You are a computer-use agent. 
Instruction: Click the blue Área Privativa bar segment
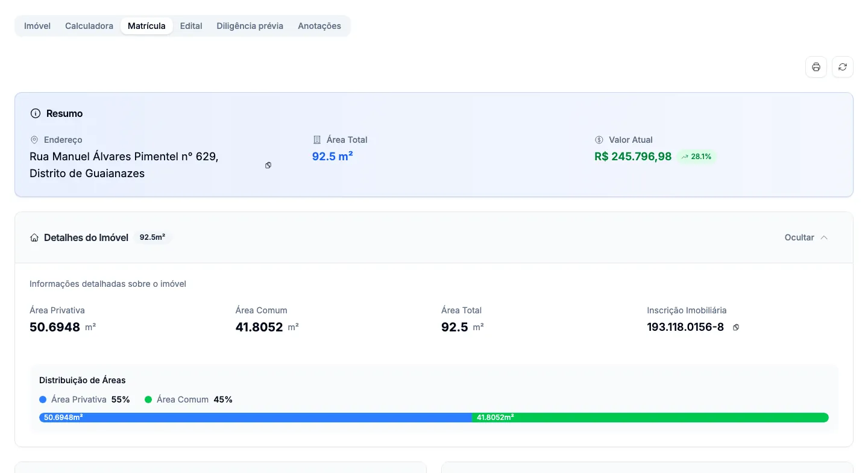(256, 418)
